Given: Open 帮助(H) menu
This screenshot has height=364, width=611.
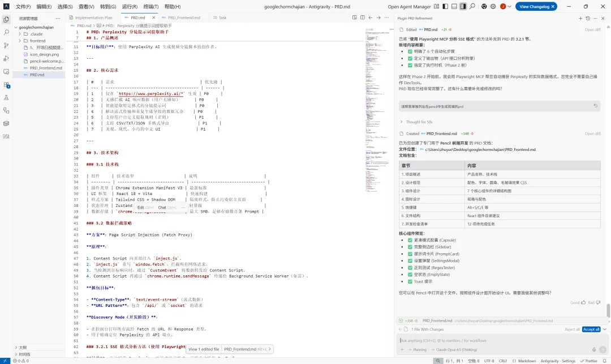Looking at the screenshot, I should click(172, 7).
